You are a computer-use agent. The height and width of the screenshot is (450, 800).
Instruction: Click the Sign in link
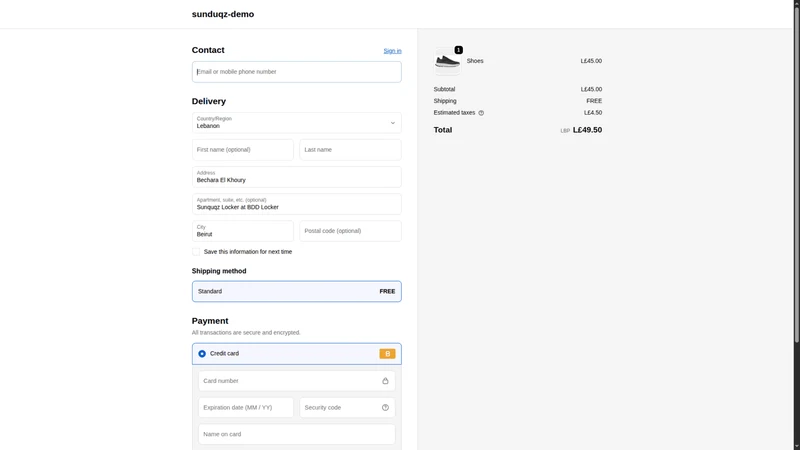392,51
